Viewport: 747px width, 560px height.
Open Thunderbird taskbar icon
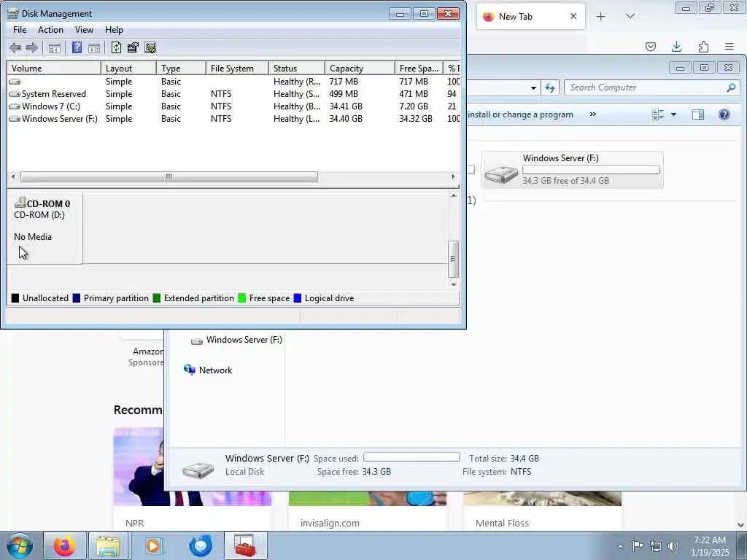(x=200, y=545)
